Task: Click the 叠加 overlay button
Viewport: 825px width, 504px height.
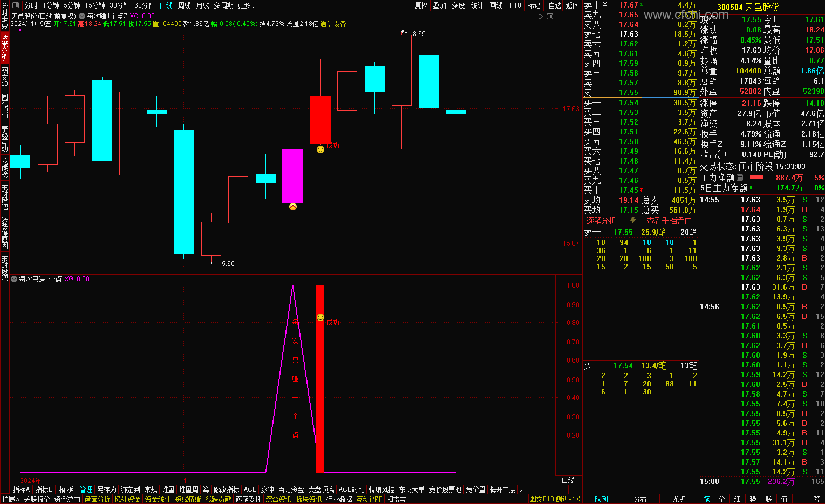Action: 440,5
